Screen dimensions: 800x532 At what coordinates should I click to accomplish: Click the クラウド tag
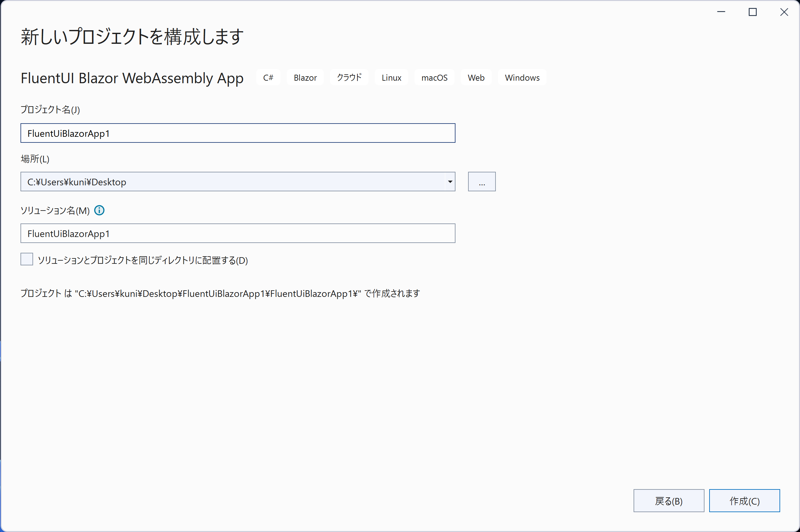(349, 77)
